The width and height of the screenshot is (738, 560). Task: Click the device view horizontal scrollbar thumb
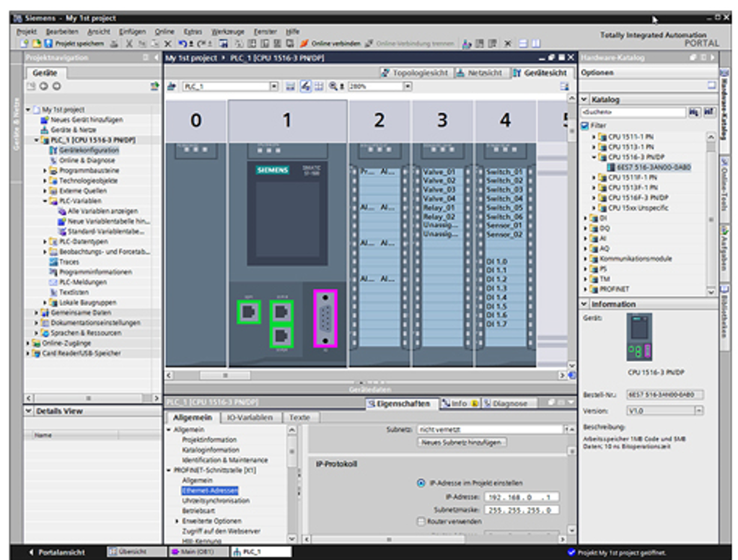coord(225,375)
